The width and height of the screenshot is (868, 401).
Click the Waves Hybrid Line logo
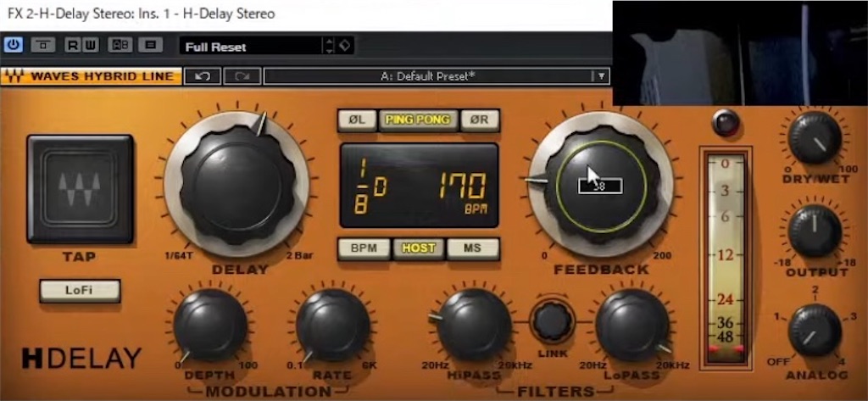tap(92, 76)
